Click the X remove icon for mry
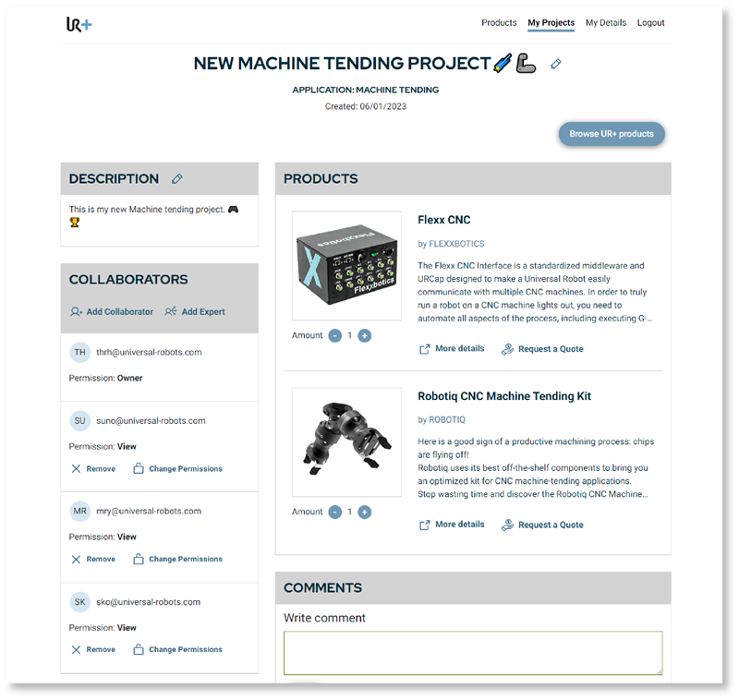Image resolution: width=739 pixels, height=700 pixels. (76, 559)
